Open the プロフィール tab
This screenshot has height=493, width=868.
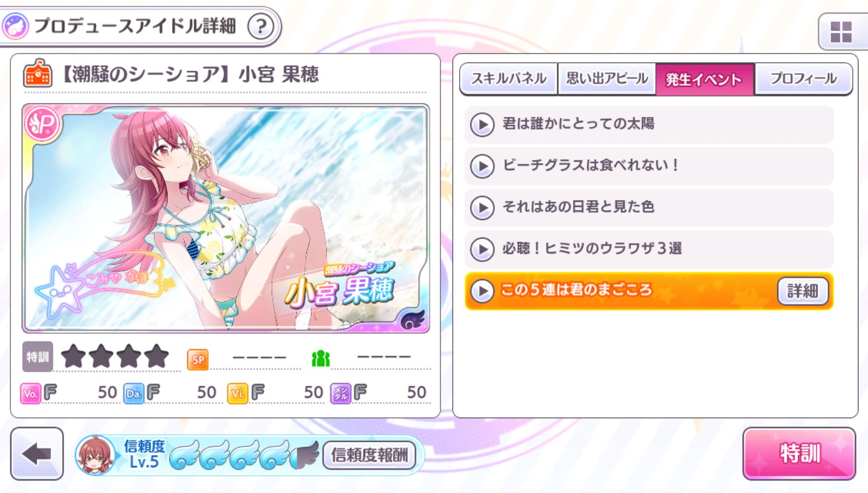pyautogui.click(x=804, y=79)
